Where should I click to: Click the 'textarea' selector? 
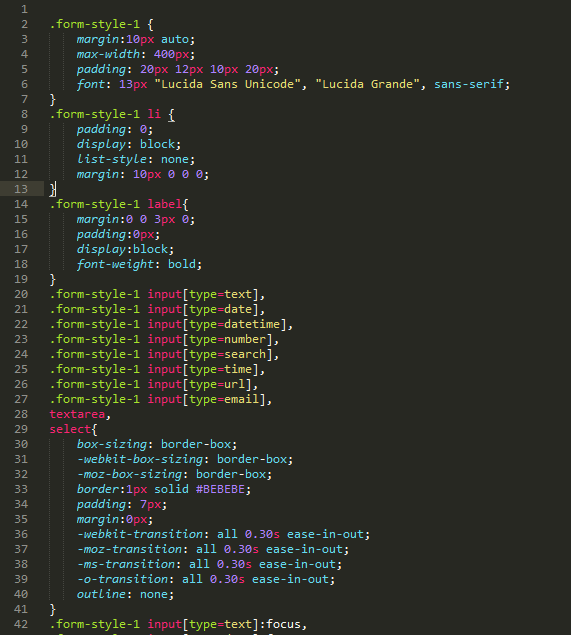[x=77, y=414]
